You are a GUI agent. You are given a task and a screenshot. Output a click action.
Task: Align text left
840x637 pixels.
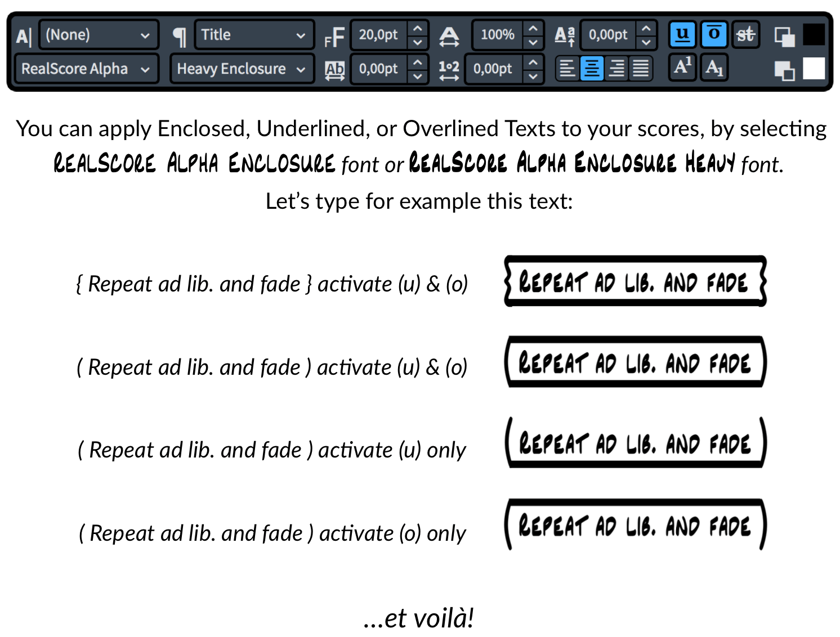568,69
